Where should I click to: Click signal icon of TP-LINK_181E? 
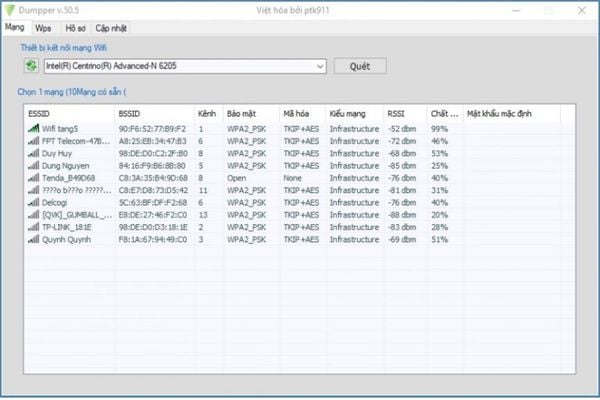tap(34, 227)
